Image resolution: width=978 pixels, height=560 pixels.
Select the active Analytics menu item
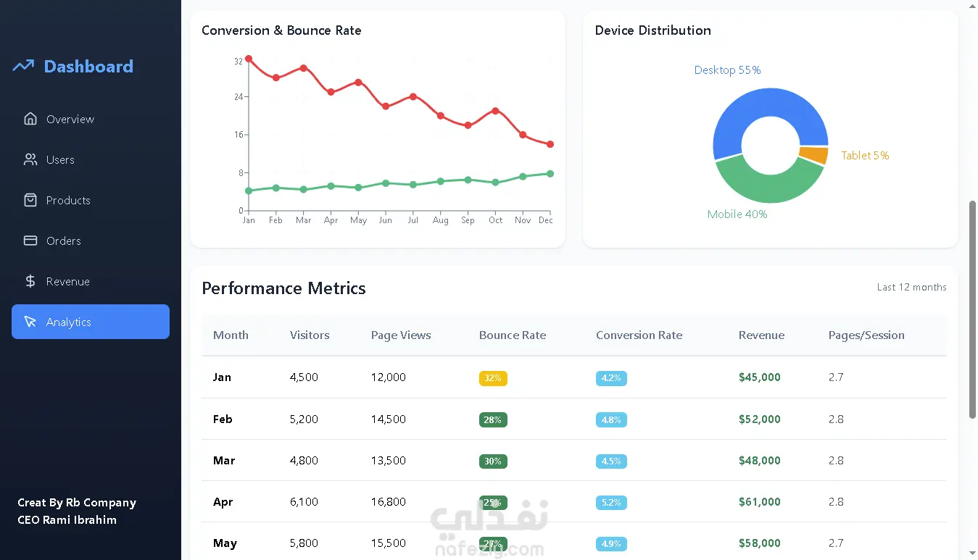pos(91,322)
